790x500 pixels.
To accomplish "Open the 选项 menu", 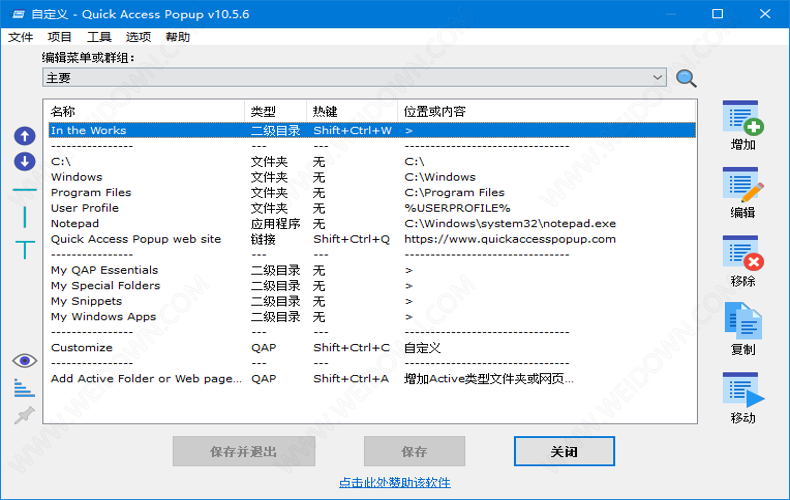I will pyautogui.click(x=138, y=37).
